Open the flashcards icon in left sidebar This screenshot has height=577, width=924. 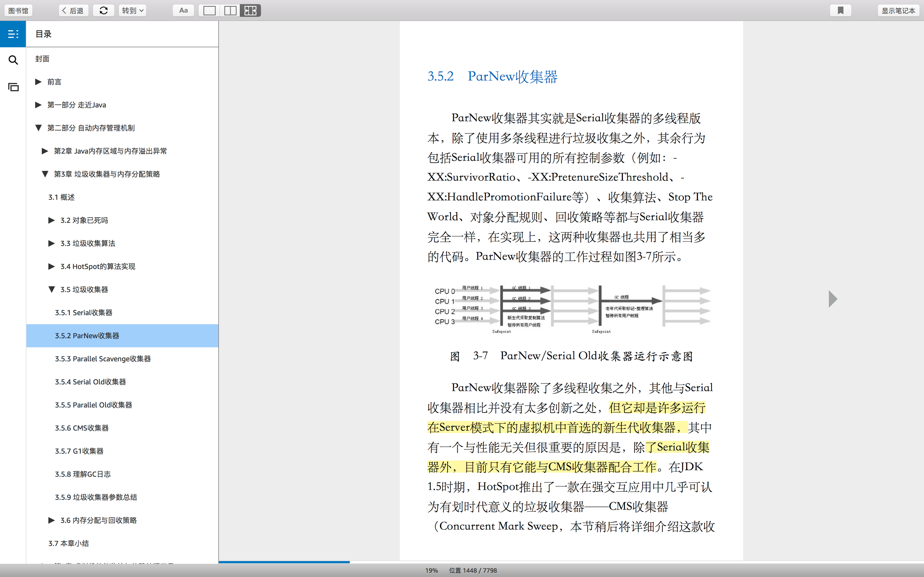point(13,87)
